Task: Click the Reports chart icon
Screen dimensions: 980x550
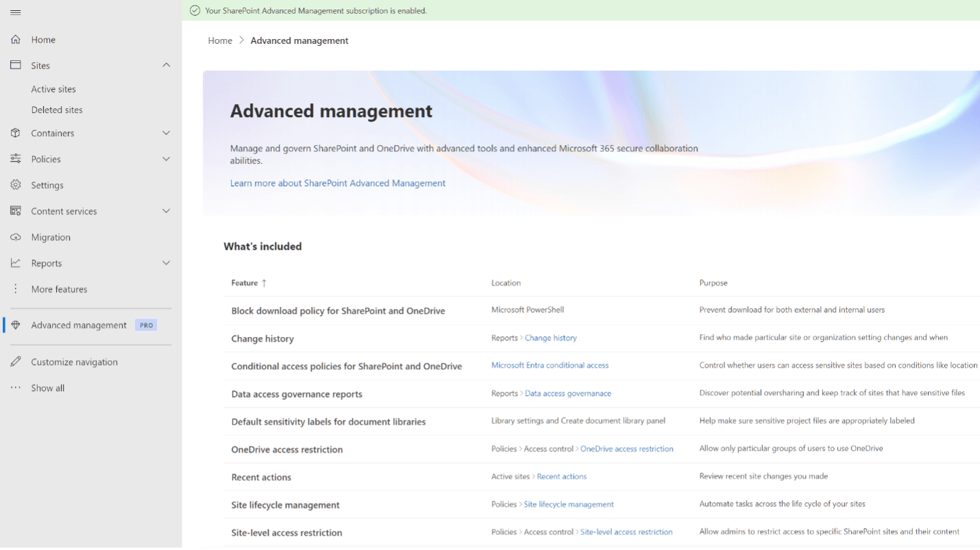Action: 15,262
